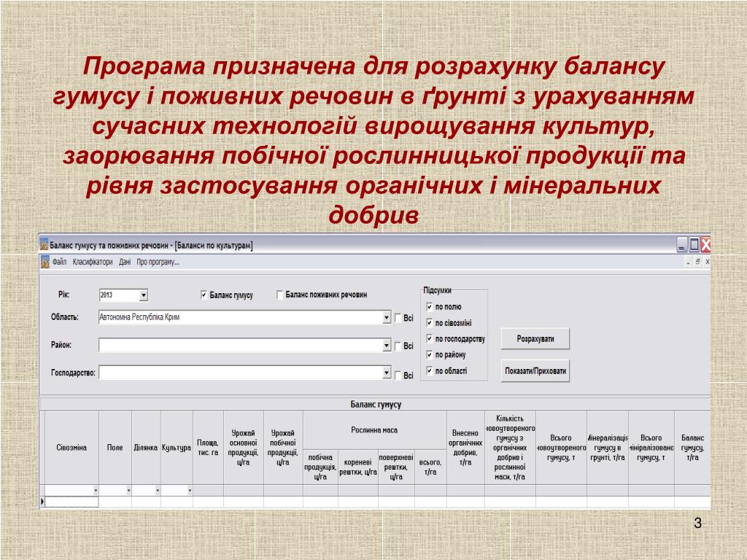Toggle the по області summary checkbox

429,370
